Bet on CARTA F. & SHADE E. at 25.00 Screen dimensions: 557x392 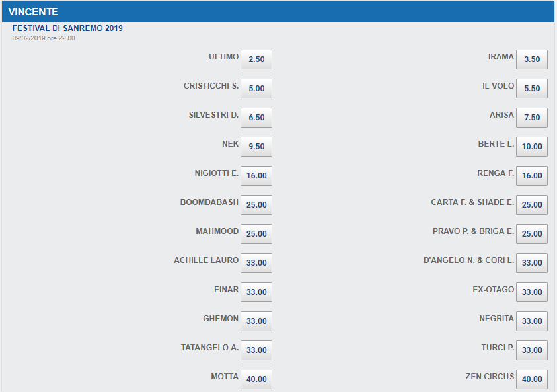(x=532, y=205)
